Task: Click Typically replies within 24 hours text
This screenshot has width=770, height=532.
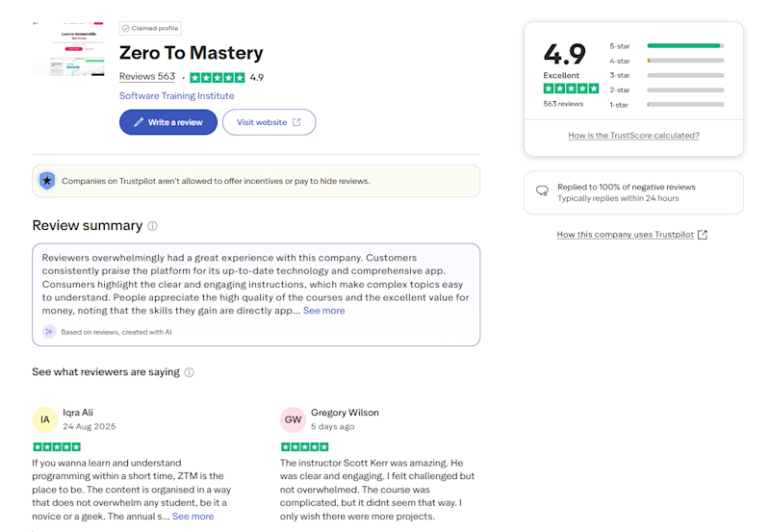Action: [x=618, y=198]
